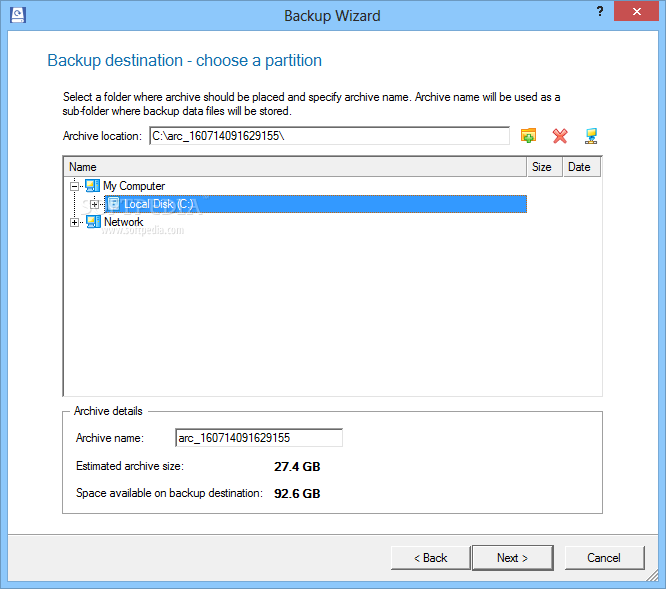Click into the Archive name field
666x589 pixels.
259,438
